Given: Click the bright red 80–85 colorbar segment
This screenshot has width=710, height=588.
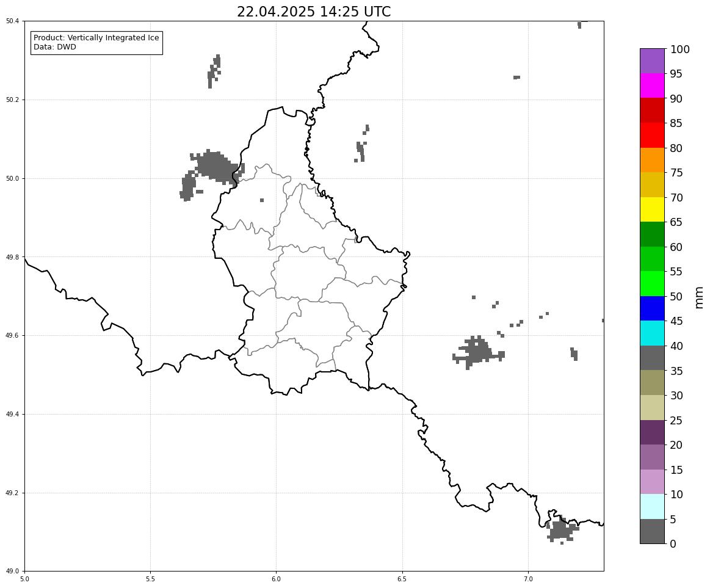Looking at the screenshot, I should [652, 135].
